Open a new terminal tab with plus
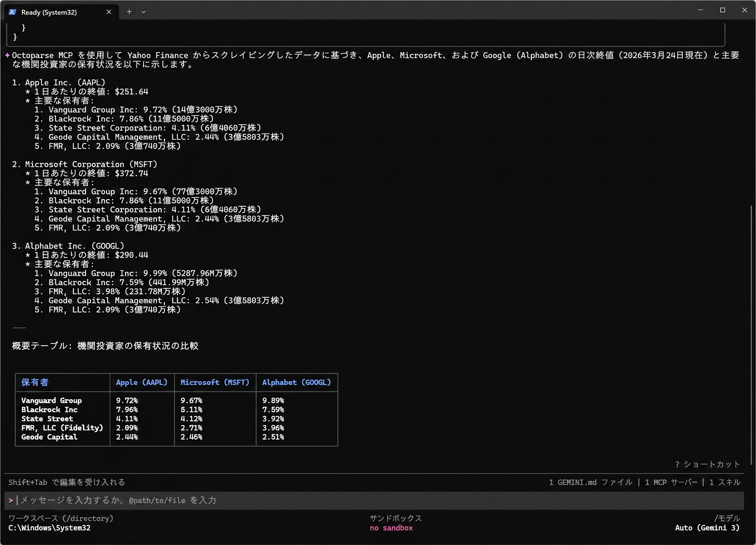The height and width of the screenshot is (545, 756). (129, 12)
